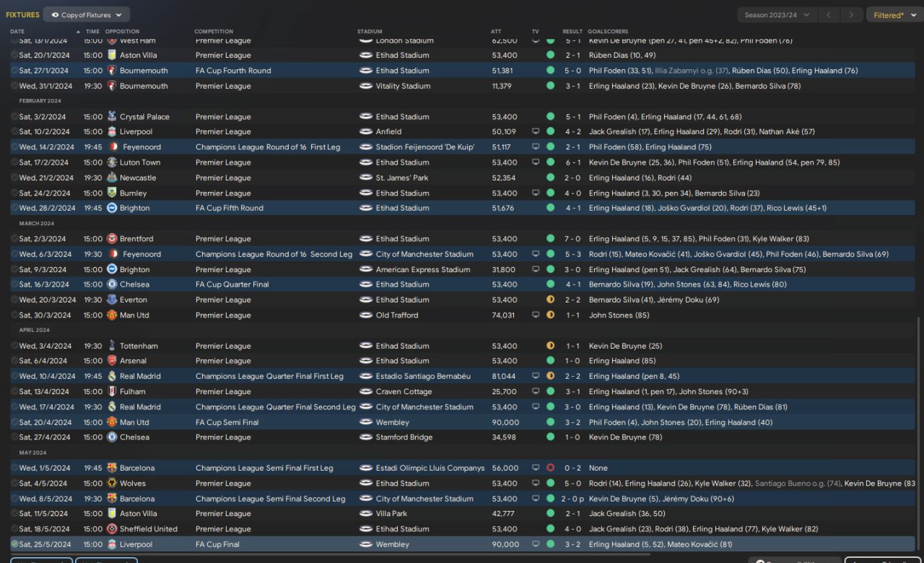Sort by the Stadium column header
The image size is (924, 563).
370,32
